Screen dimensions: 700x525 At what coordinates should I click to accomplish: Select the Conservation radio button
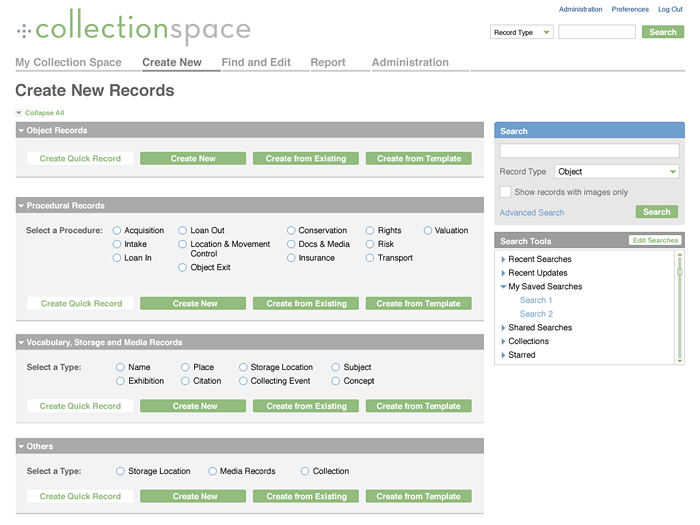[291, 230]
